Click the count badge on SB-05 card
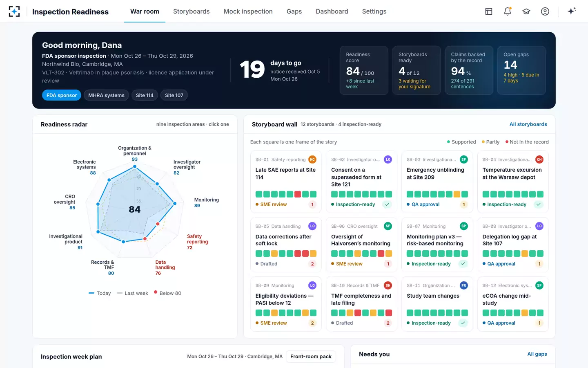The height and width of the screenshot is (368, 588). click(312, 264)
